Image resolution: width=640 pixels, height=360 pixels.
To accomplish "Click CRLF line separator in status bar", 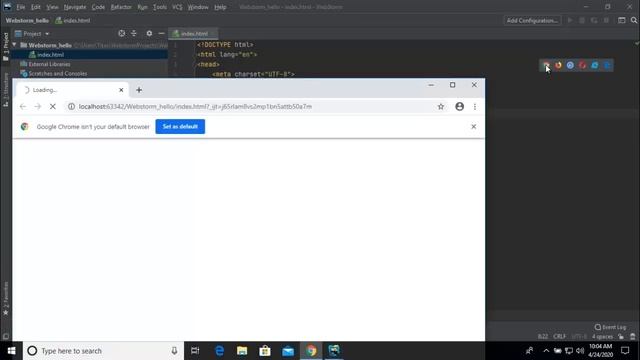I will [x=560, y=336].
